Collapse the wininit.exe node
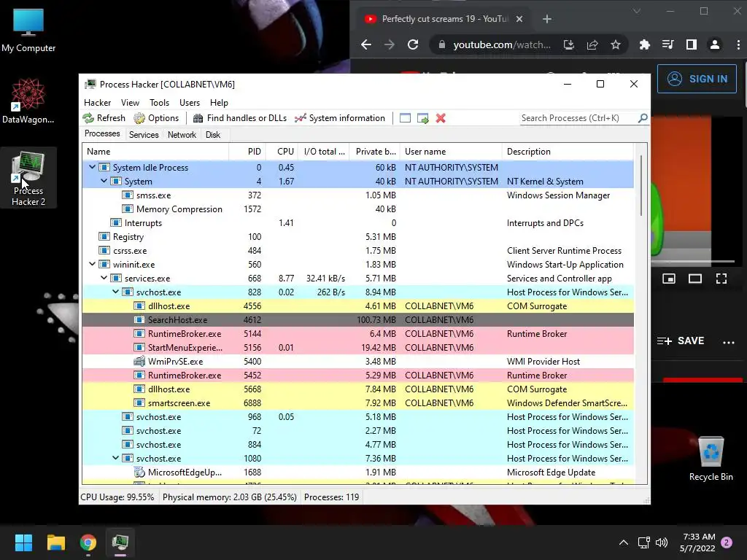This screenshot has width=747, height=560. click(x=92, y=264)
